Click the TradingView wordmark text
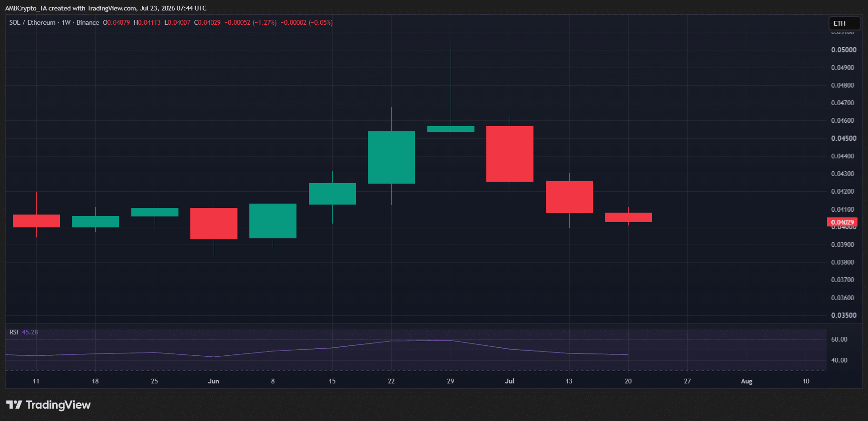This screenshot has height=421, width=868. click(58, 405)
